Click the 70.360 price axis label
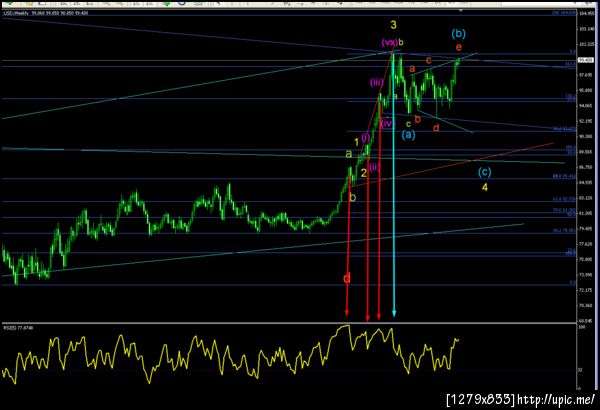The width and height of the screenshot is (600, 410). 586,305
